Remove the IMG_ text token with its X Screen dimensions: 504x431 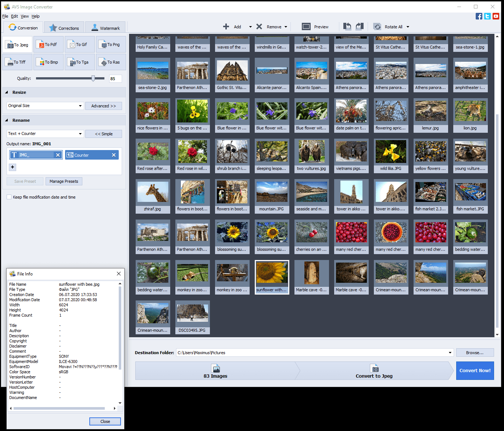point(58,155)
